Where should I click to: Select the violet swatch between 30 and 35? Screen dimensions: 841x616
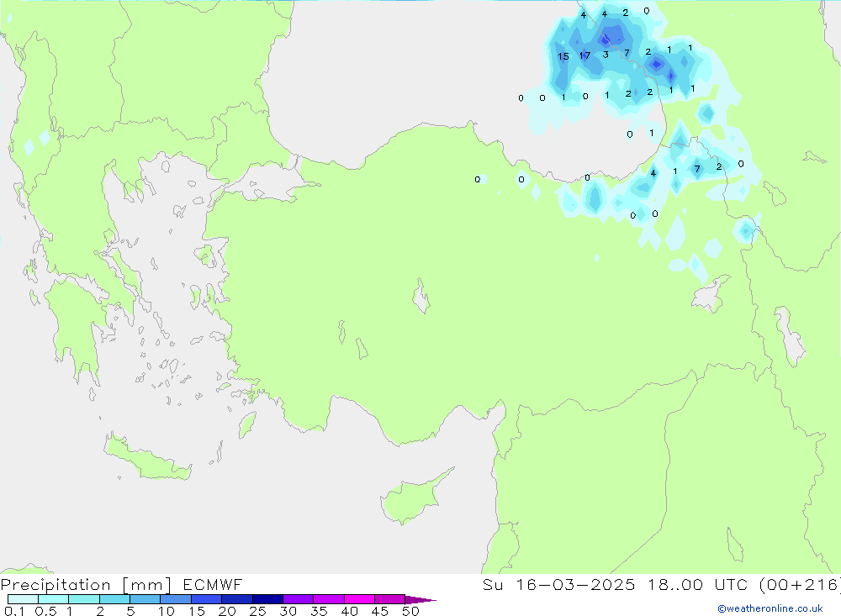click(x=298, y=599)
